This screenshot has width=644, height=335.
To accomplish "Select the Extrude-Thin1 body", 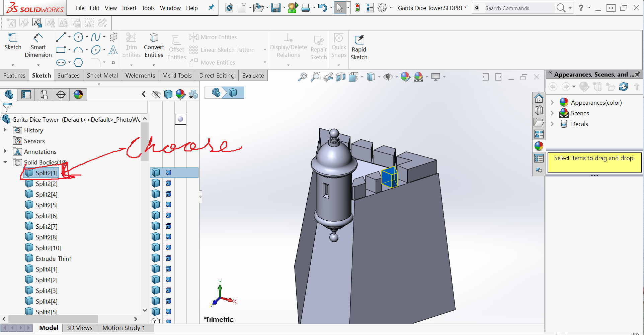I will [54, 258].
